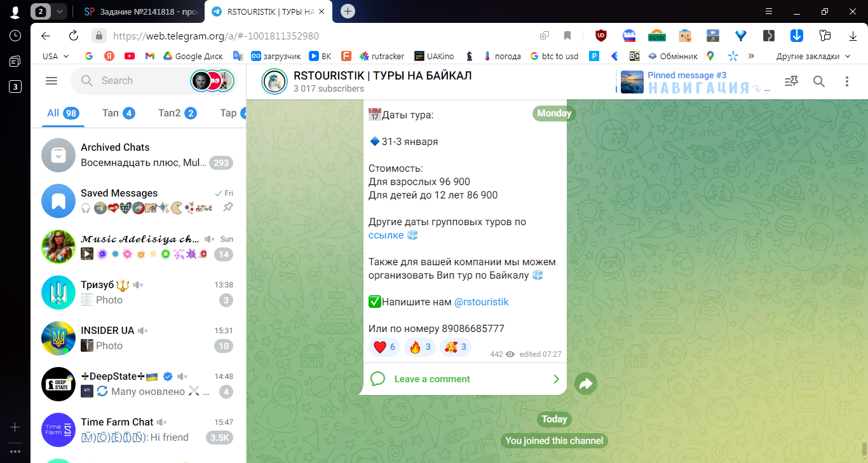Image resolution: width=868 pixels, height=463 pixels.
Task: Open the Saved Messages chat
Action: 138,201
